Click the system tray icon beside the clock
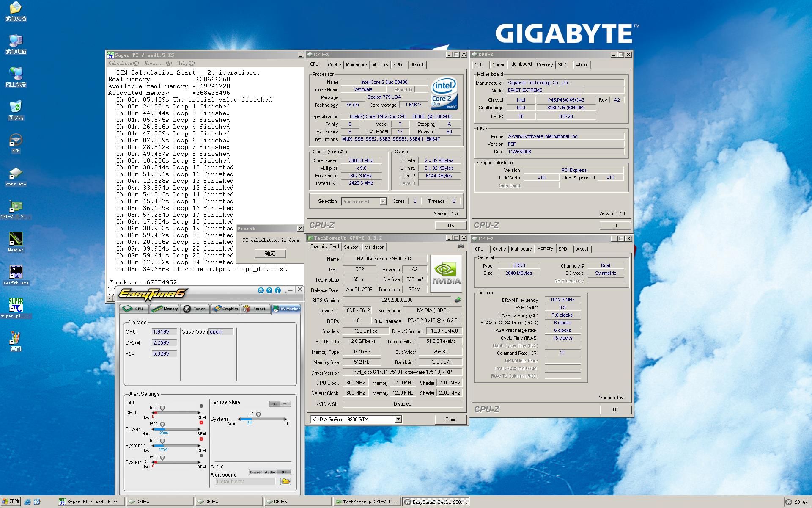Viewport: 812px width, 508px height. click(789, 502)
